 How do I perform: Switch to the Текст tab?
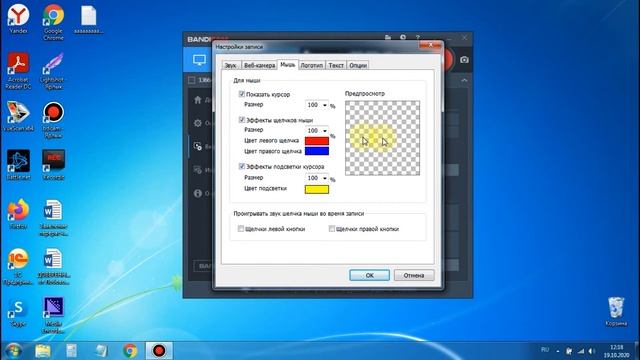click(336, 65)
